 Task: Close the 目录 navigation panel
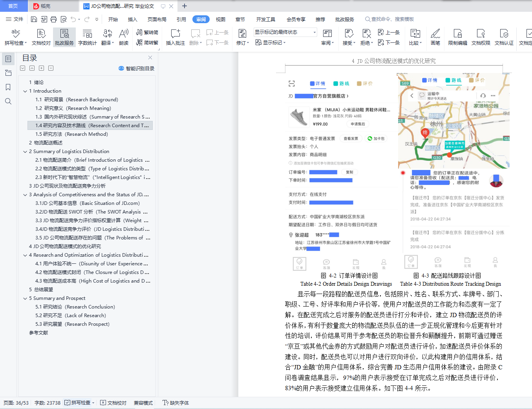tap(150, 58)
